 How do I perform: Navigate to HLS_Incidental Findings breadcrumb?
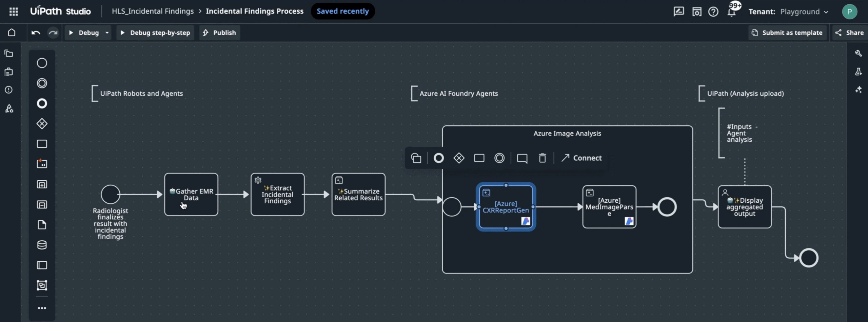[153, 11]
